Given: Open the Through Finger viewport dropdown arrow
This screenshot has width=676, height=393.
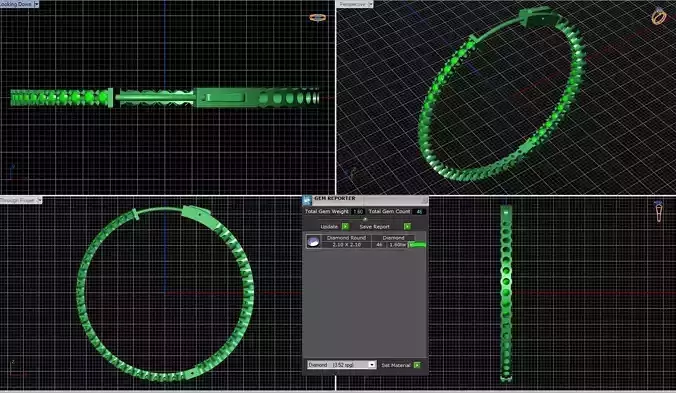Looking at the screenshot, I should [x=39, y=200].
